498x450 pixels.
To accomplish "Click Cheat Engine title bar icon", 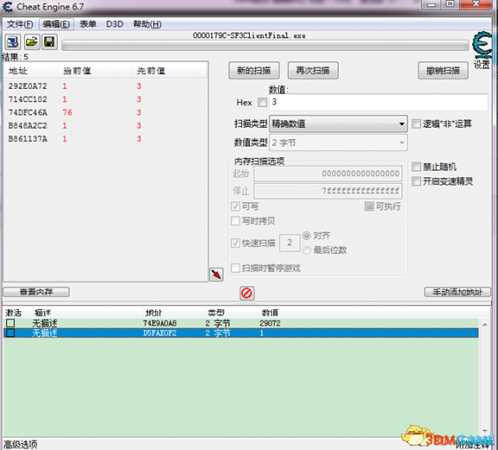I will coord(7,7).
